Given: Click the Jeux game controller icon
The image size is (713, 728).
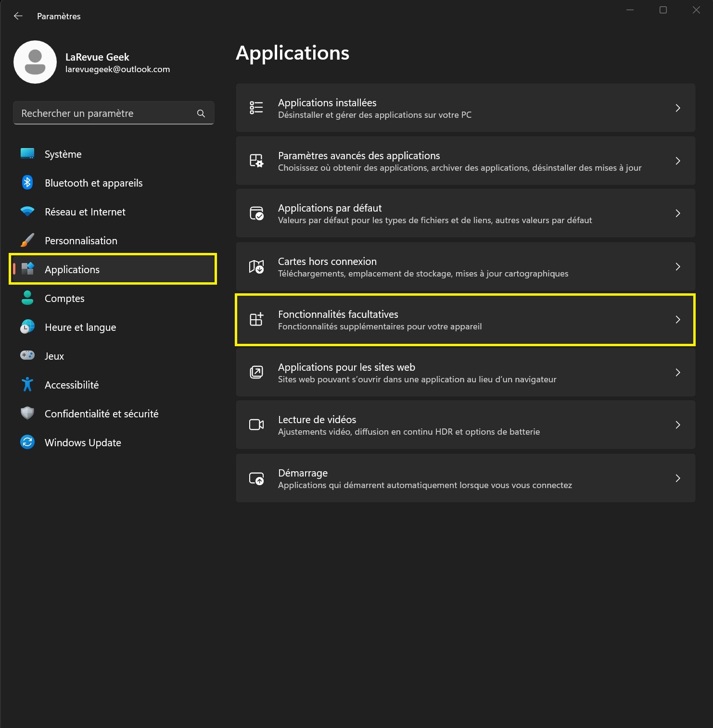Looking at the screenshot, I should (27, 356).
